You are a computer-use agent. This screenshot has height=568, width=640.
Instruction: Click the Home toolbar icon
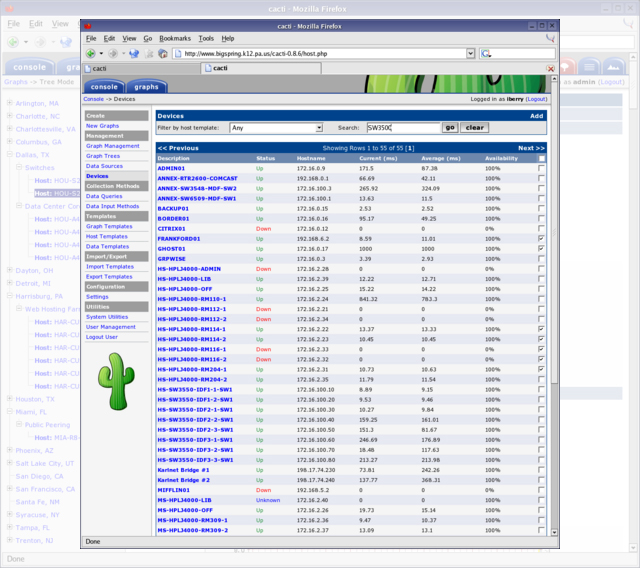coord(163,53)
